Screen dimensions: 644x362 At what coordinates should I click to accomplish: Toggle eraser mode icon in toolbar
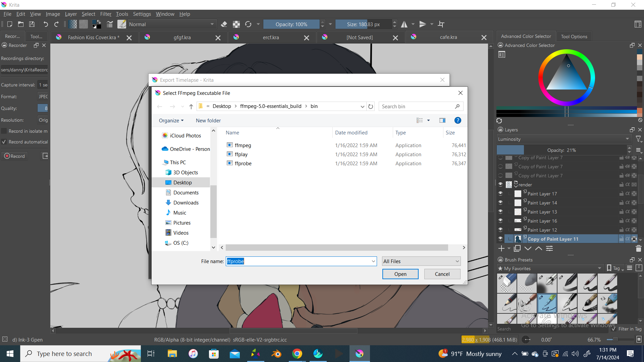(224, 24)
